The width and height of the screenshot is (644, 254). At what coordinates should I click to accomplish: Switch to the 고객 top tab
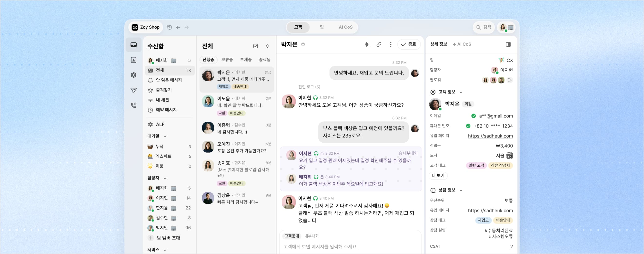(298, 27)
